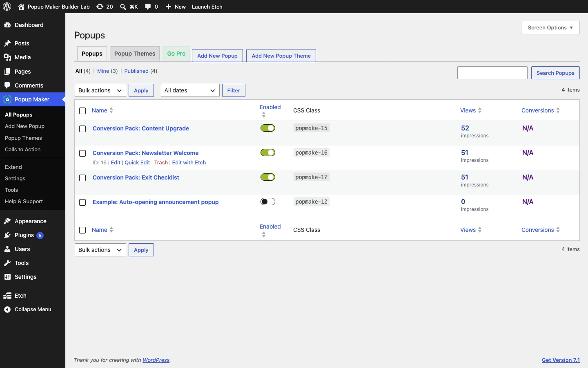Click the comments bubble icon in admin bar
588x368 pixels.
click(148, 7)
